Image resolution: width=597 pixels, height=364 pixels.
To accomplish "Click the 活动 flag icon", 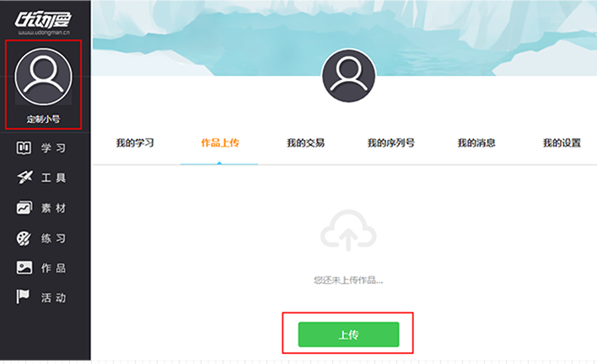I will (23, 297).
